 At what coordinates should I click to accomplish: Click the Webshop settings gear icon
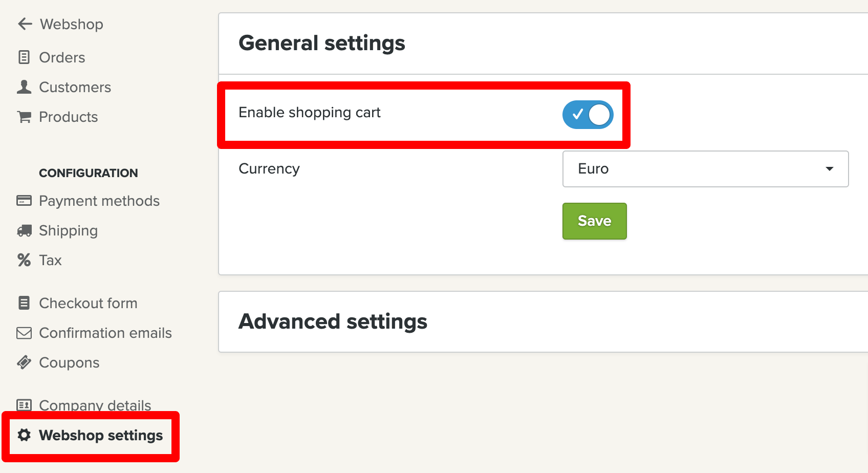24,435
